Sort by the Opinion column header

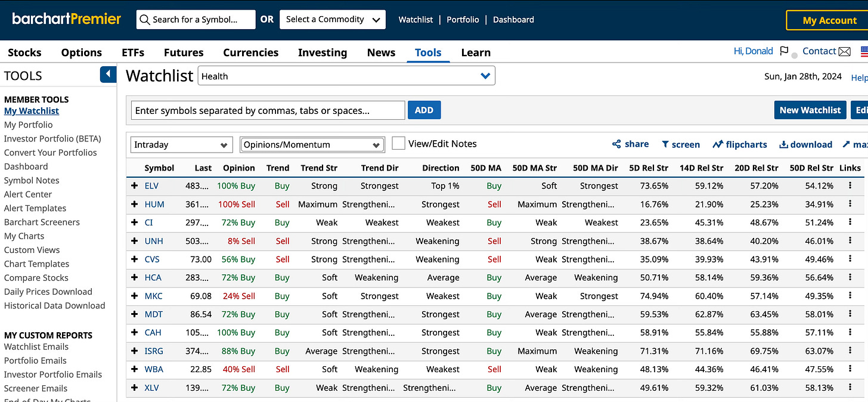(x=238, y=168)
